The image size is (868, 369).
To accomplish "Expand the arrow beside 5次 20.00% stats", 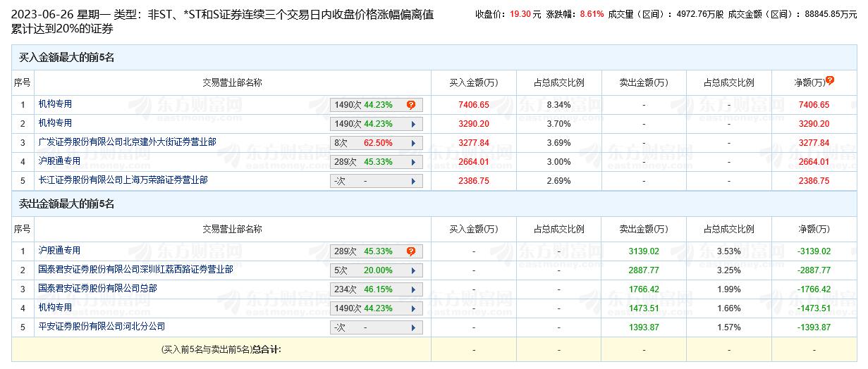I will [412, 270].
